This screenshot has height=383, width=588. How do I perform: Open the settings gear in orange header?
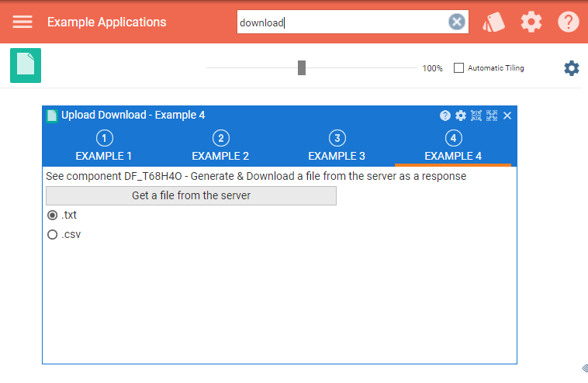pyautogui.click(x=531, y=22)
